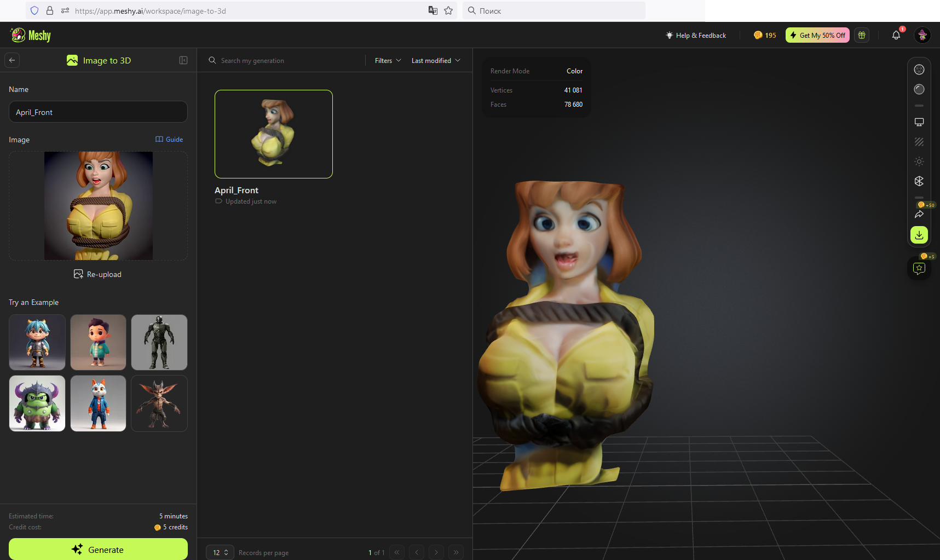The height and width of the screenshot is (560, 940).
Task: Select the solid sphere shading mode
Action: tap(919, 89)
